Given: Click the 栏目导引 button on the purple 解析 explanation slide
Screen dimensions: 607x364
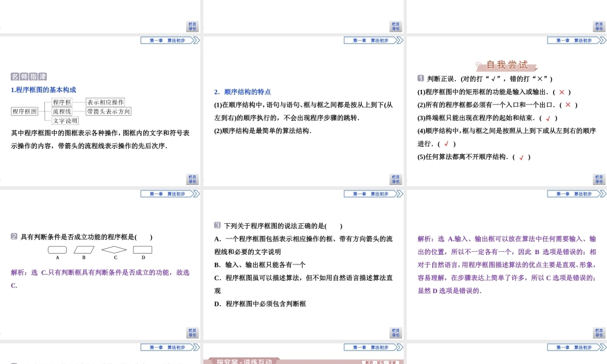Looking at the screenshot, I should [x=599, y=332].
